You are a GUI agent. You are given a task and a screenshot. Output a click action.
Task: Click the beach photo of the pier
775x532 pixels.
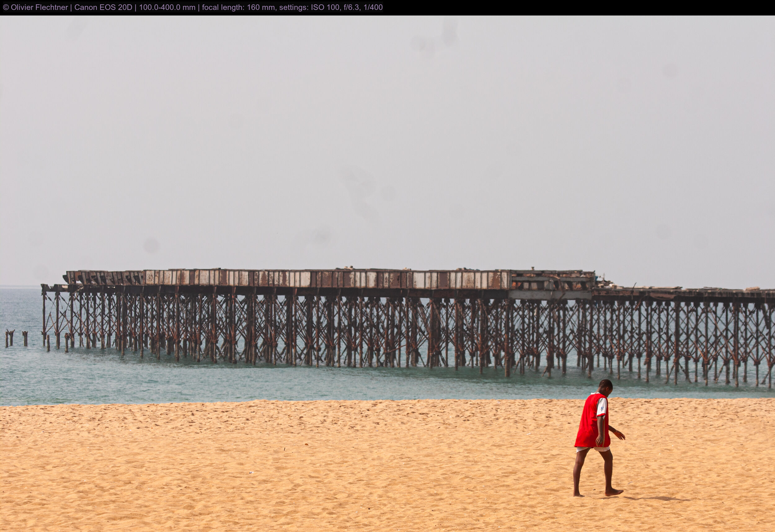point(387,274)
